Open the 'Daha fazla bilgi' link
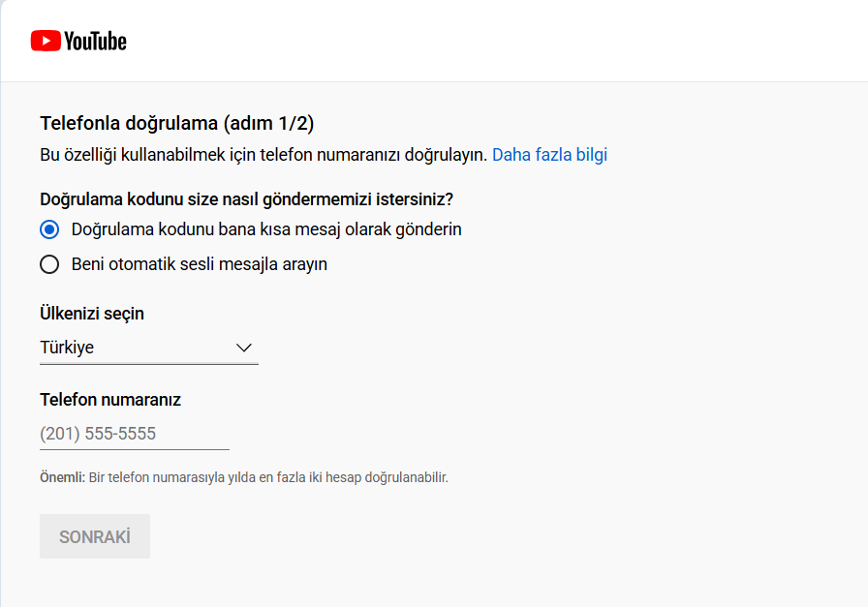This screenshot has width=868, height=607. point(549,154)
